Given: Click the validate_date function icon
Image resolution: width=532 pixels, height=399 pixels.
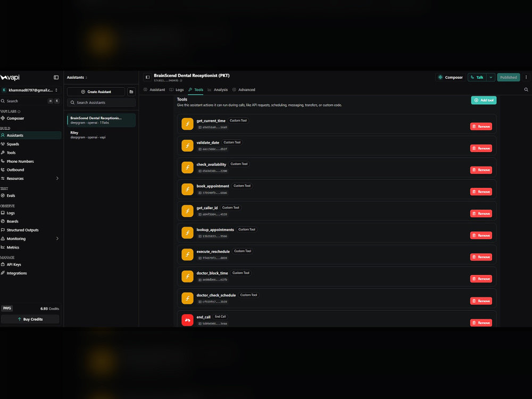Looking at the screenshot, I should click(187, 146).
